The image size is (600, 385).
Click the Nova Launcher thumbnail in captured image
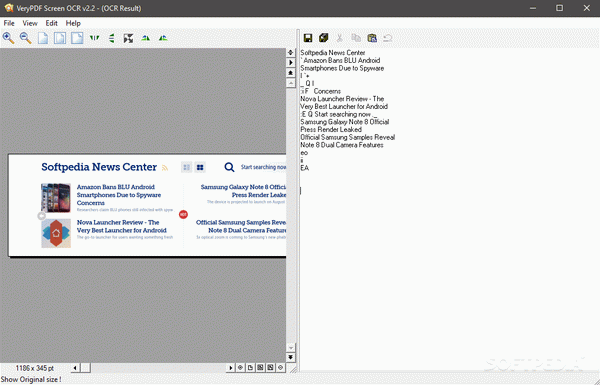(x=56, y=233)
